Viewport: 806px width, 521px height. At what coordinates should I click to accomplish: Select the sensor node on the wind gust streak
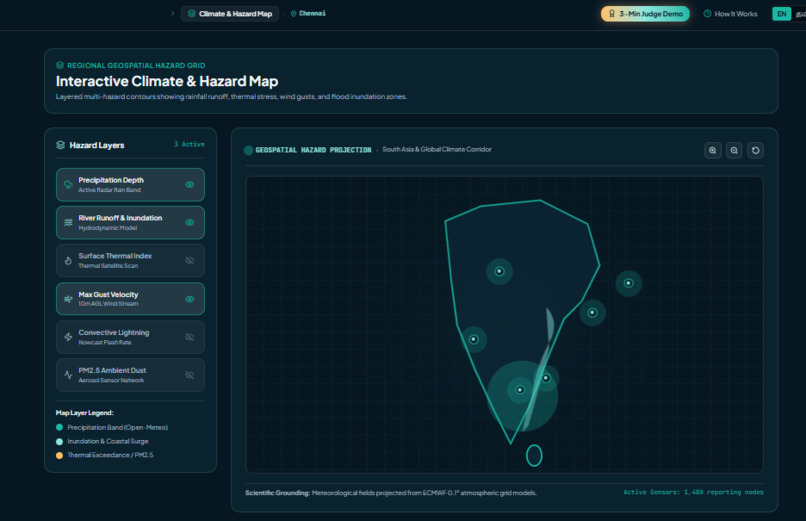point(546,378)
